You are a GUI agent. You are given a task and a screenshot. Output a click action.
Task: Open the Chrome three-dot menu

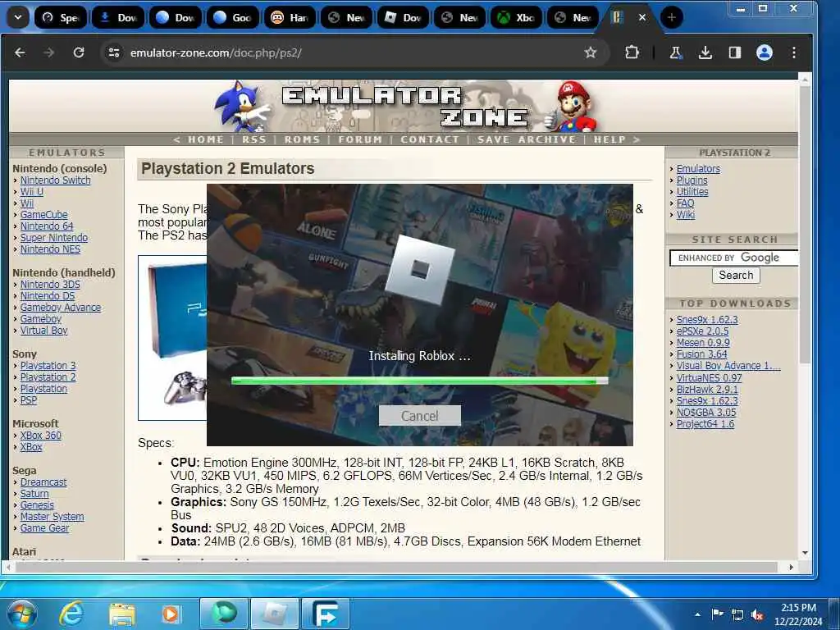click(x=794, y=52)
